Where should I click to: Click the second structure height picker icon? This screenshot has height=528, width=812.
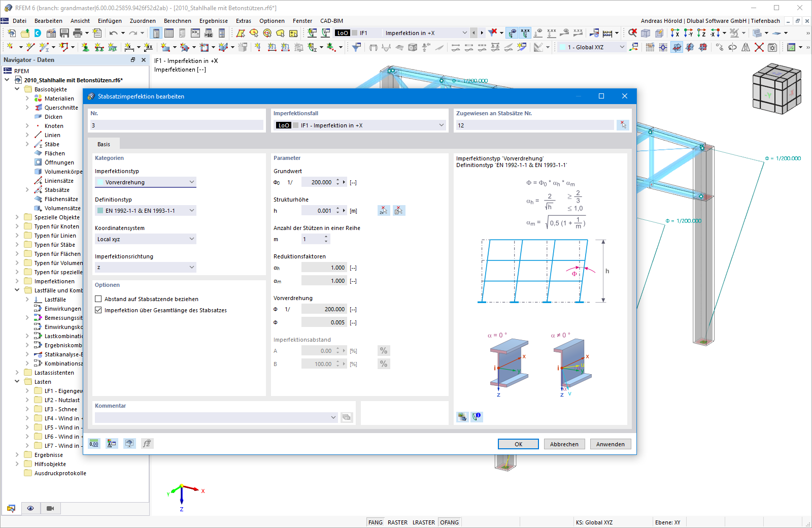tap(399, 210)
